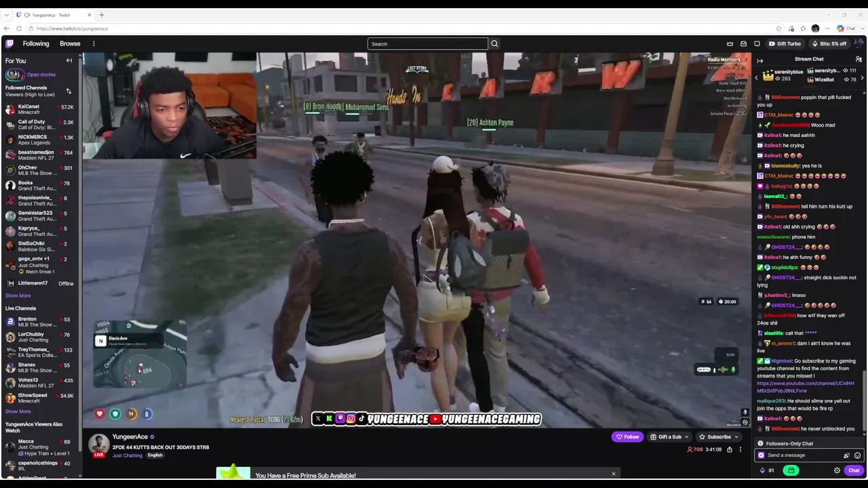Show more followed channels

click(18, 296)
